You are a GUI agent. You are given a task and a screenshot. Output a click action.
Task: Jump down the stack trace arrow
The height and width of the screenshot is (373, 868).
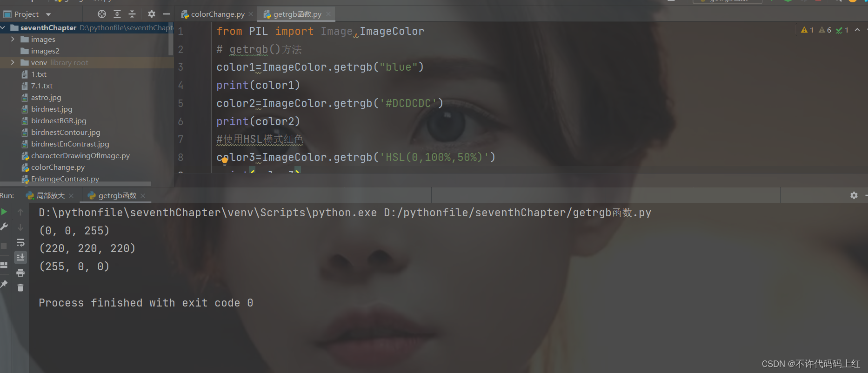pos(20,227)
